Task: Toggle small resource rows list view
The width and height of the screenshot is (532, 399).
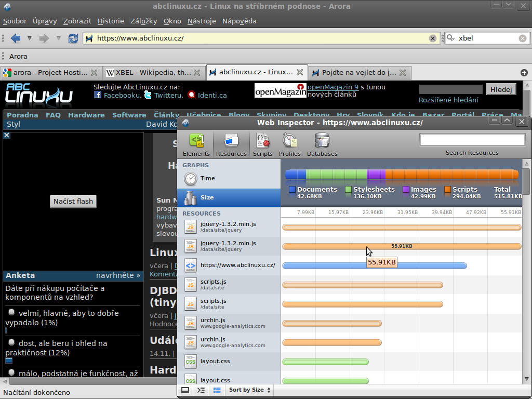Action: tap(217, 390)
